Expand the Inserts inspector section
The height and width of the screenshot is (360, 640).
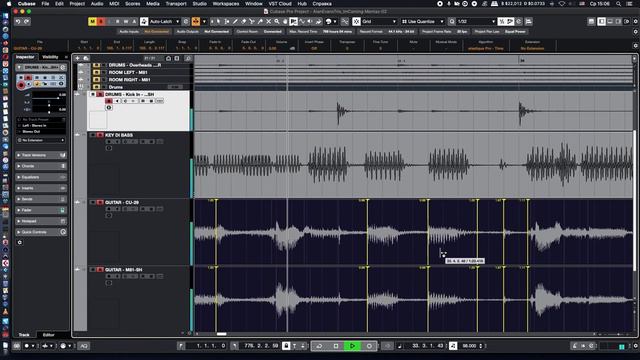pyautogui.click(x=41, y=188)
